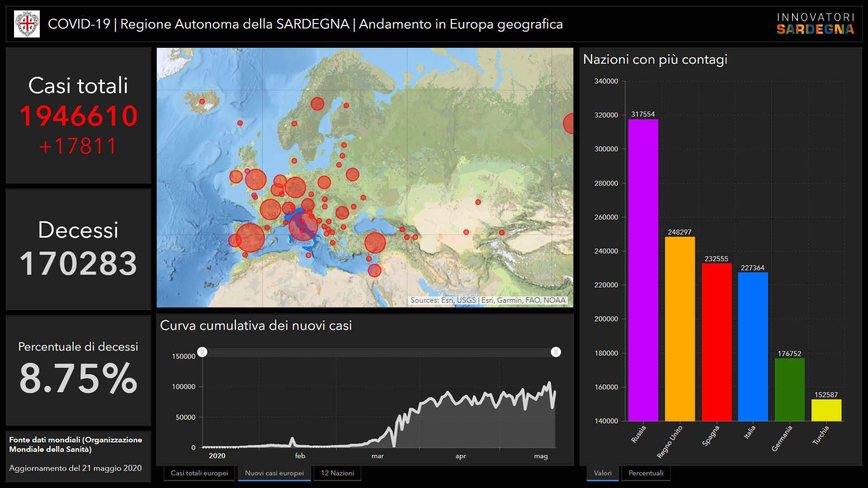This screenshot has width=868, height=488.
Task: Show the Percentuali chart tab
Action: 646,473
